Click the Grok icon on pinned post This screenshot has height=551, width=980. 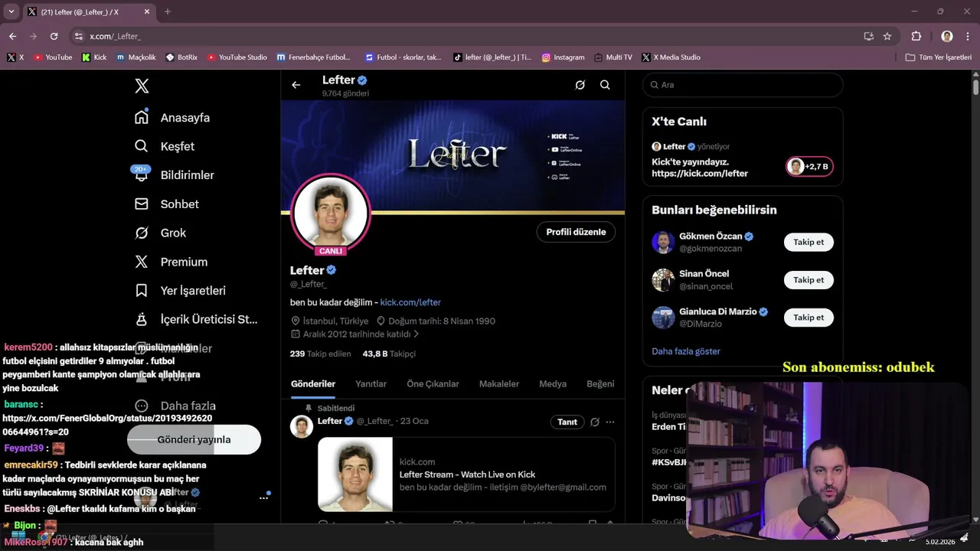(594, 422)
